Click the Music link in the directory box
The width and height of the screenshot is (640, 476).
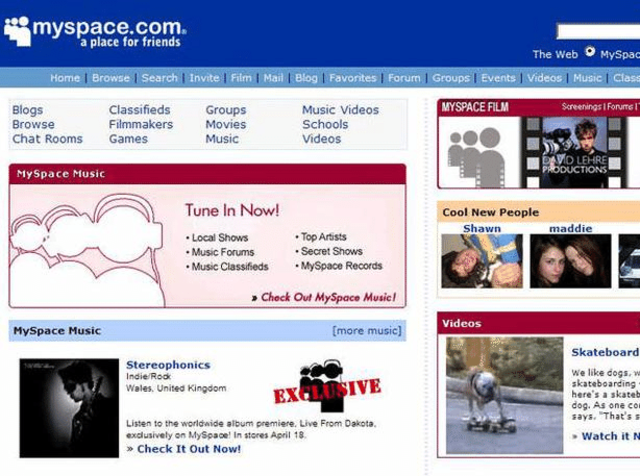[x=222, y=139]
